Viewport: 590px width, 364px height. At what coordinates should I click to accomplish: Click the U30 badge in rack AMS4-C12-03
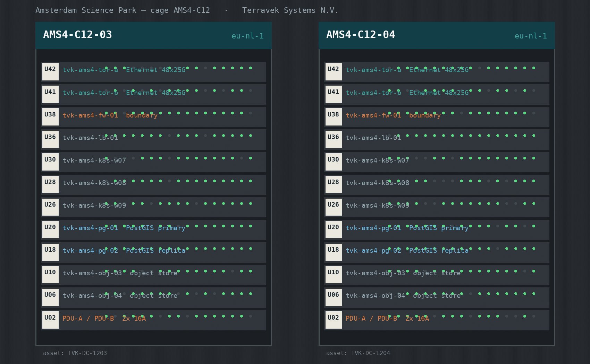tap(50, 162)
